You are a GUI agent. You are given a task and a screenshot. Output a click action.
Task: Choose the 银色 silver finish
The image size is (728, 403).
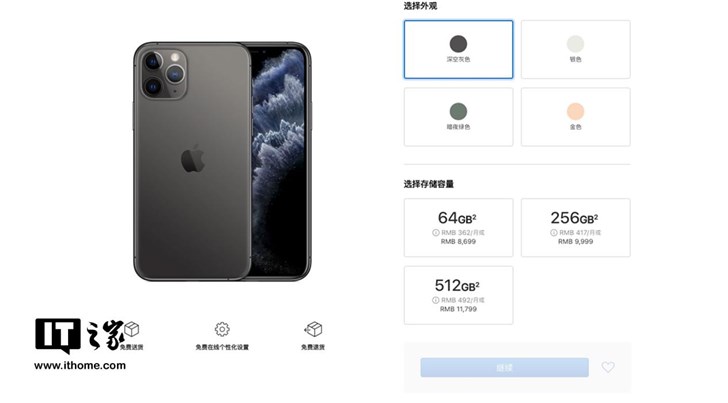tap(575, 49)
